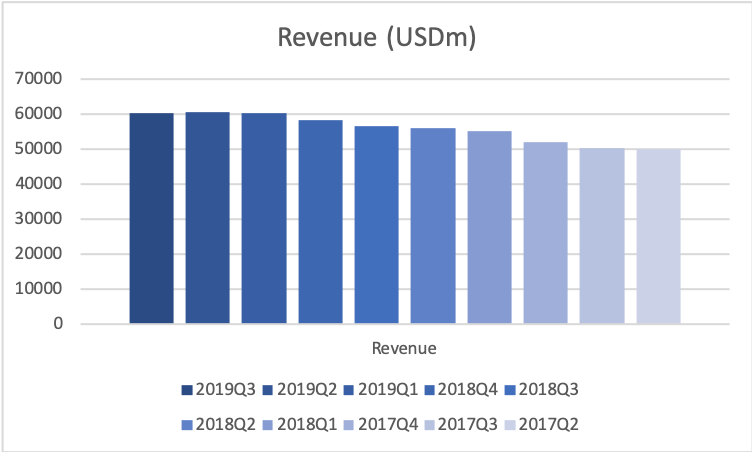Screen dimensions: 752x452
Task: Select the chart title 'Revenue (USDm)'
Action: (377, 37)
